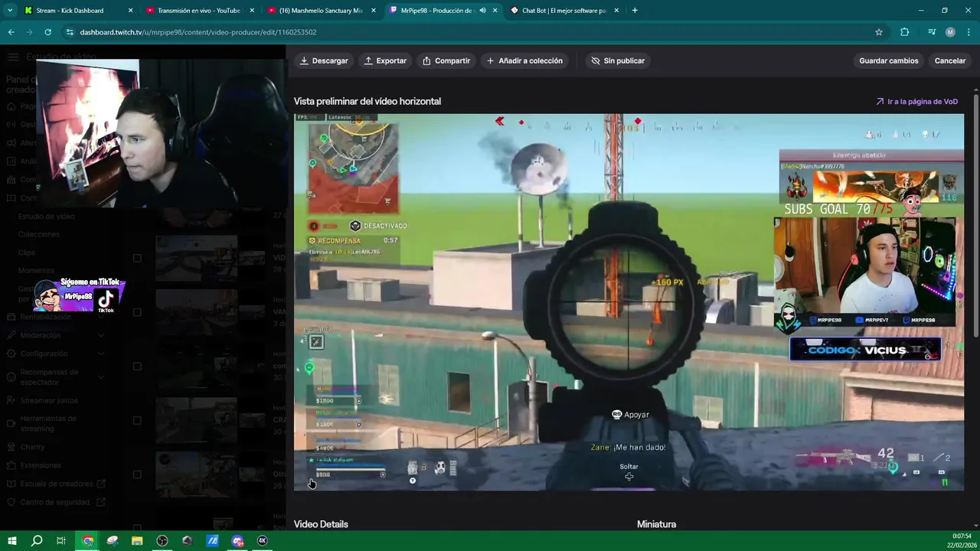Save with the Guardar cambios button

[888, 60]
